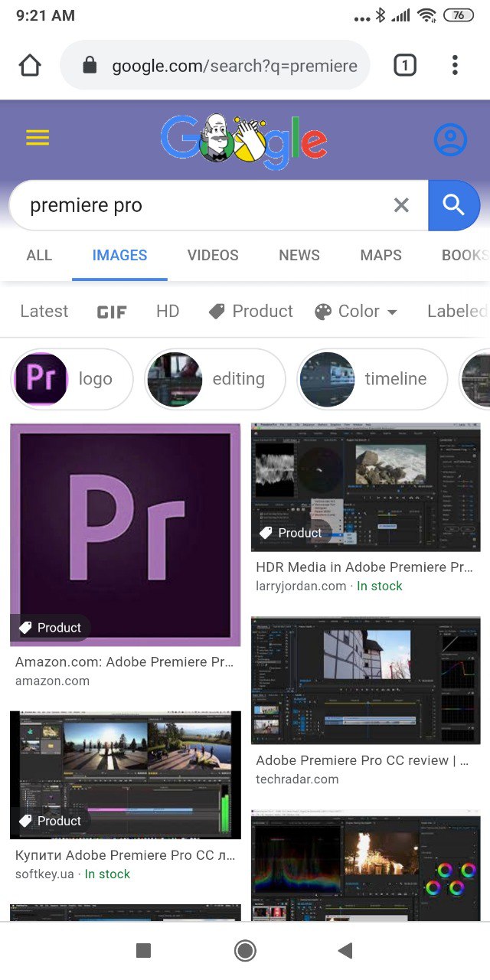The height and width of the screenshot is (980, 490).
Task: Open the purple Pr logo image result
Action: [x=125, y=534]
